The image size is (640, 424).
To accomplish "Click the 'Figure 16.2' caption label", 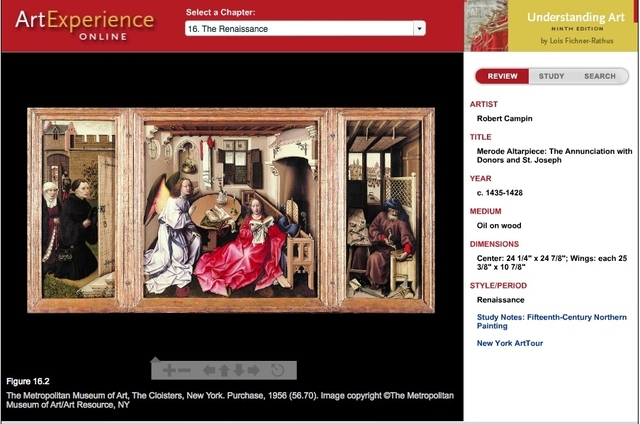I will (28, 381).
